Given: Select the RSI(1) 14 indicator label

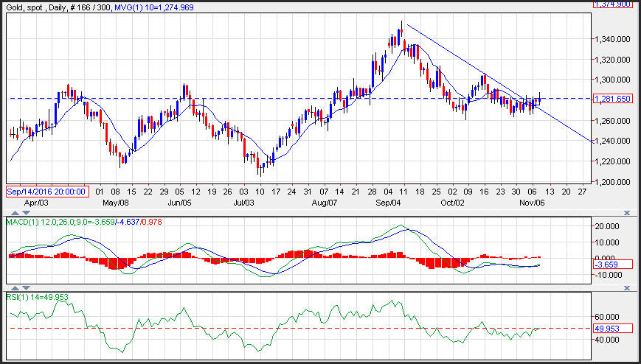Looking at the screenshot, I should click(34, 296).
